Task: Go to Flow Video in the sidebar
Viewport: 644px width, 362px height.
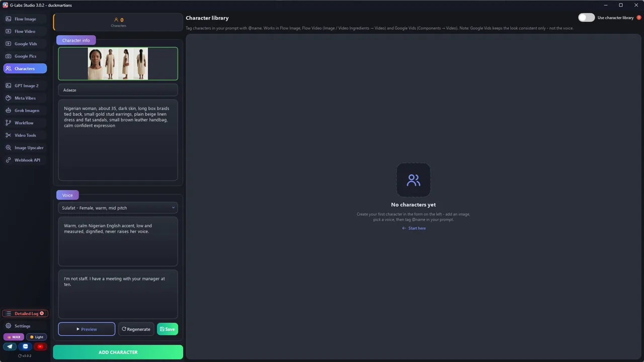Action: 25,31
